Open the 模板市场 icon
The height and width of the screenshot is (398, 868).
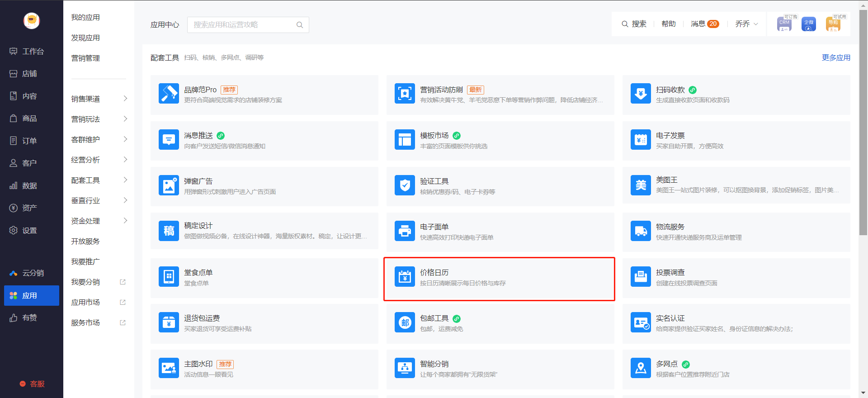(x=405, y=139)
